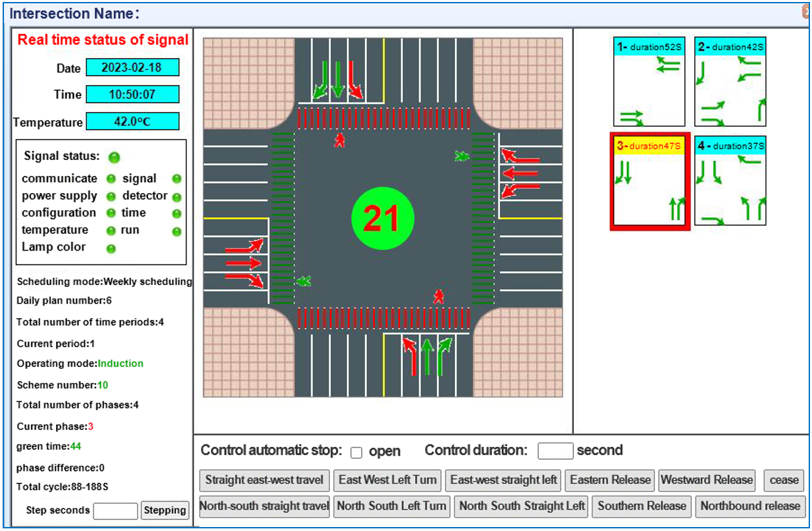Click the Lamp color indicator light

pos(111,249)
